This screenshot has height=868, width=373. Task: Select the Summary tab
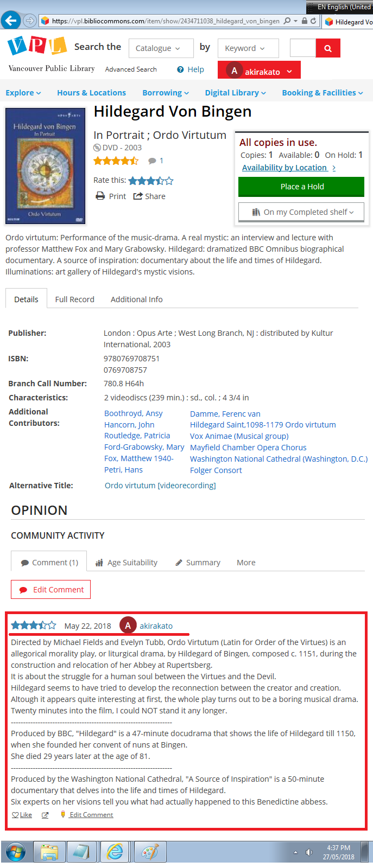[198, 563]
